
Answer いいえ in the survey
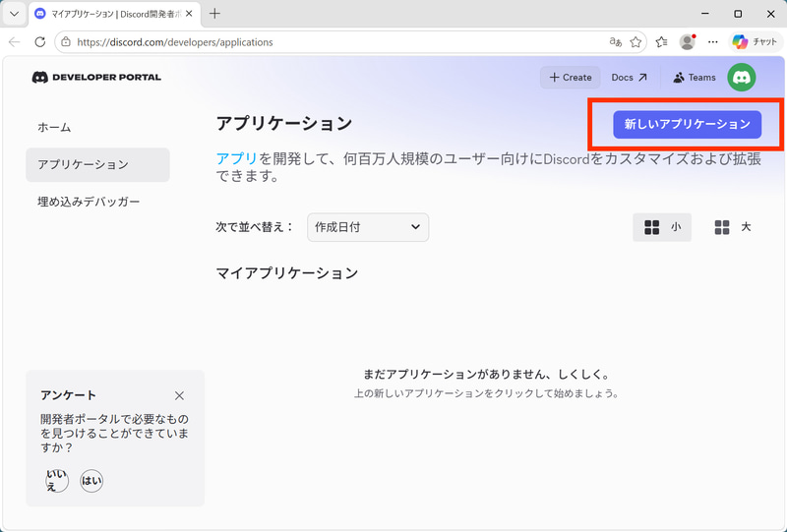(x=57, y=481)
